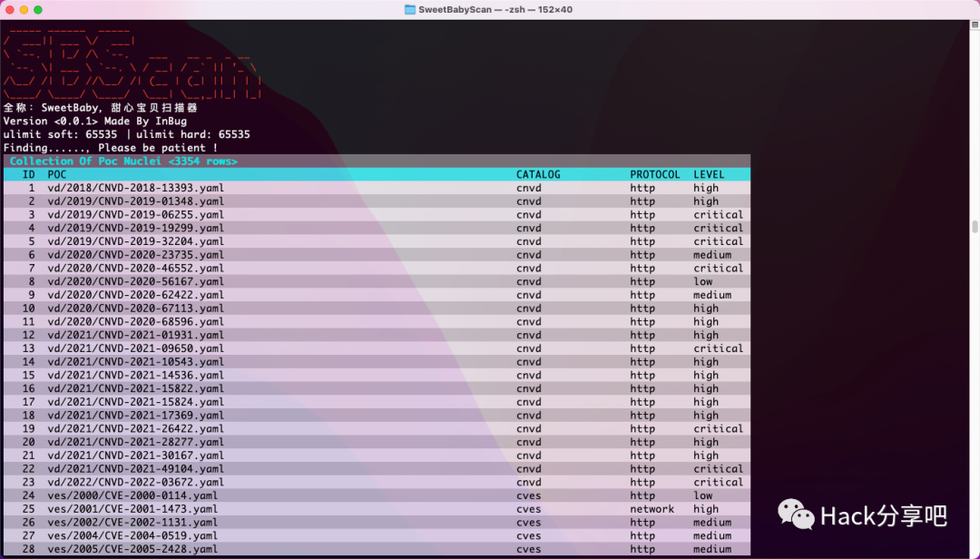Viewport: 980px width, 559px height.
Task: Click 'cnvd' catalog value in row 1
Action: [x=529, y=188]
